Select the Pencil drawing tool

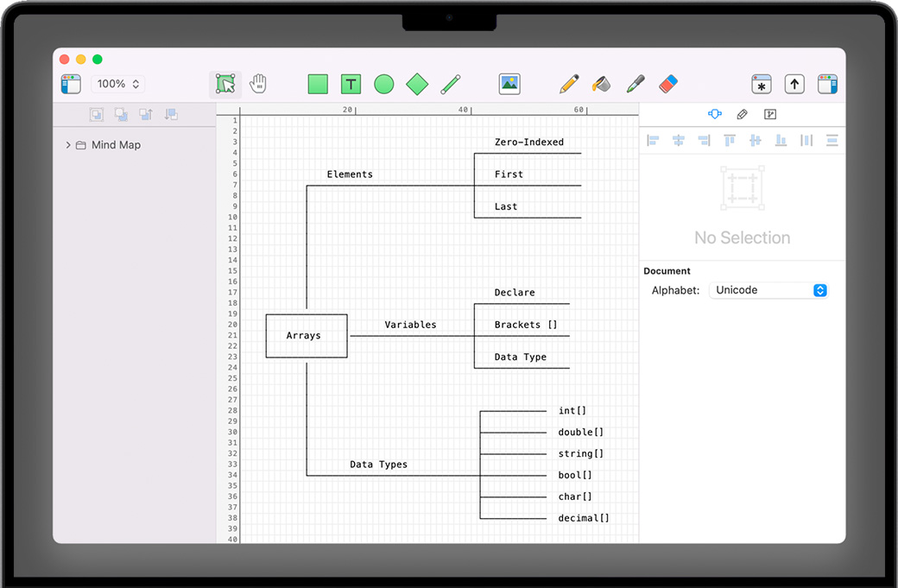568,84
